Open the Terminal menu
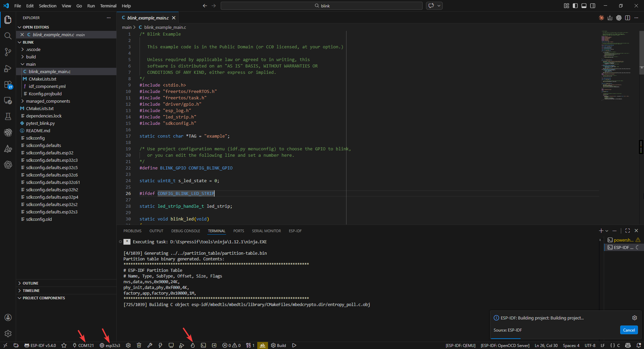Image resolution: width=644 pixels, height=349 pixels. coord(108,6)
